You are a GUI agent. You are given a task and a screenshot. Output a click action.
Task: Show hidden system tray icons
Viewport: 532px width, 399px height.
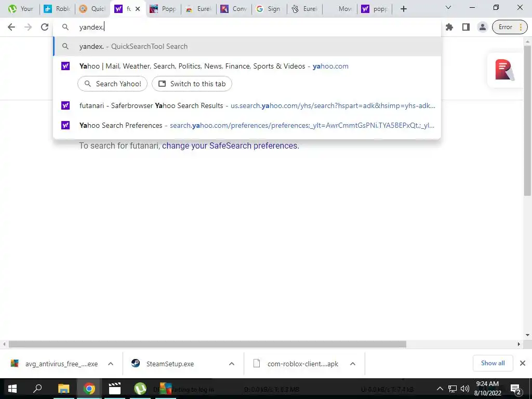[x=440, y=389]
